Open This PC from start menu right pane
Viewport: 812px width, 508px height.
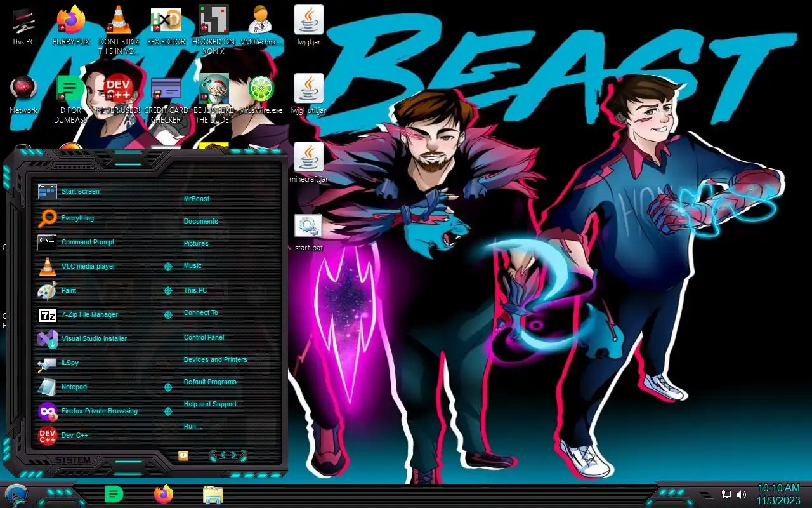195,290
